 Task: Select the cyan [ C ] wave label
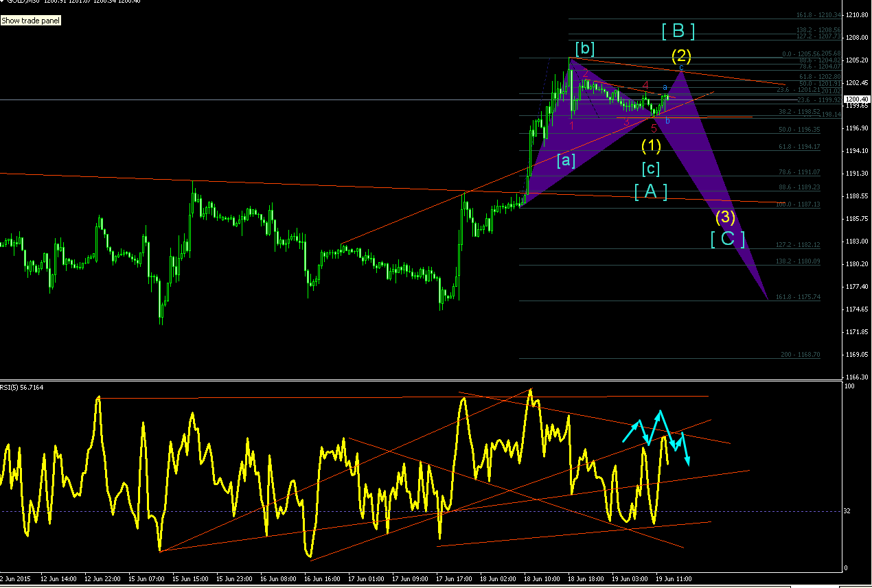coord(728,239)
